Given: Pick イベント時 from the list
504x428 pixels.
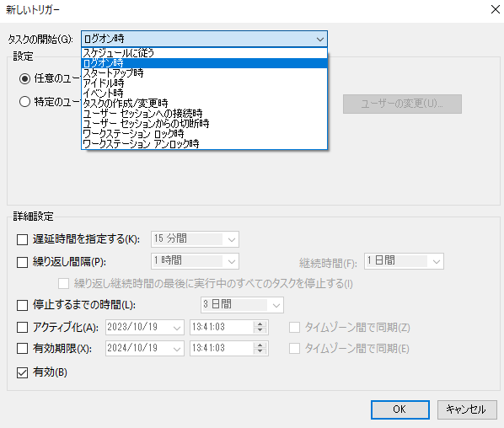Looking at the screenshot, I should tap(205, 94).
